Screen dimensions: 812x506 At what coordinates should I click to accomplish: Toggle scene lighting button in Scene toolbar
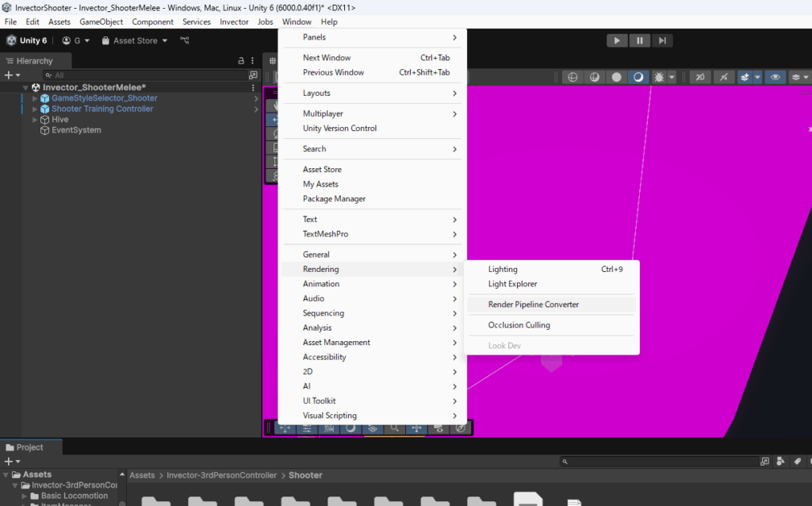pos(723,77)
